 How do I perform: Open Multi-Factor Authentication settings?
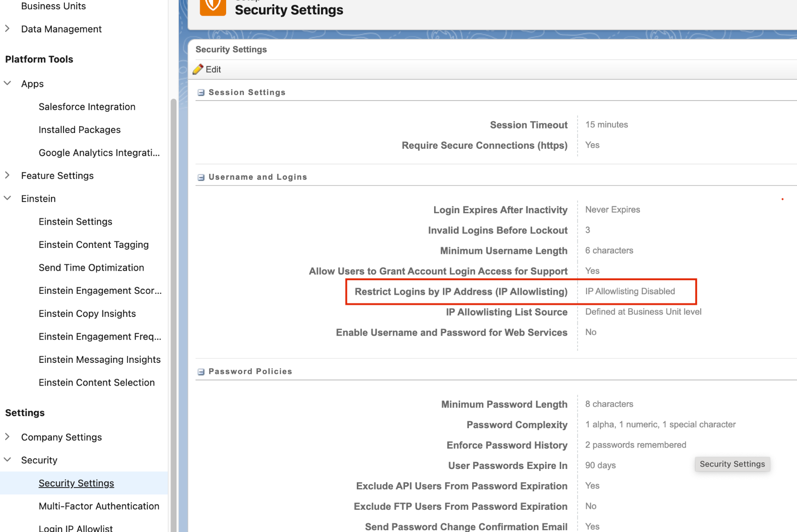point(98,506)
